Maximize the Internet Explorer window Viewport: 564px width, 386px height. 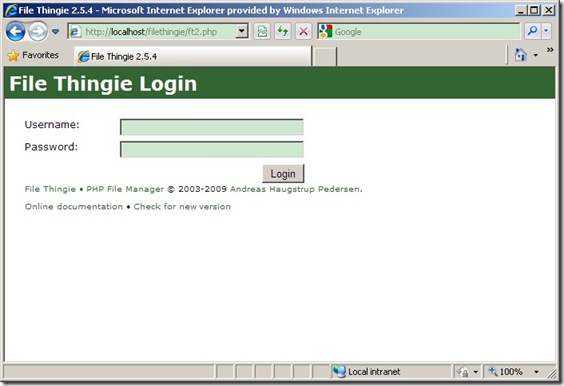(535, 10)
